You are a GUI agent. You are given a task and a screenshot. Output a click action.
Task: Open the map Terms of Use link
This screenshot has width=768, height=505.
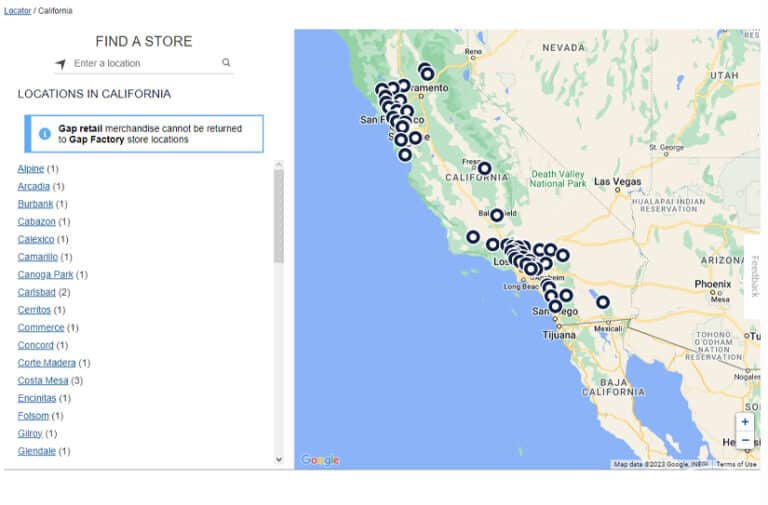(736, 464)
